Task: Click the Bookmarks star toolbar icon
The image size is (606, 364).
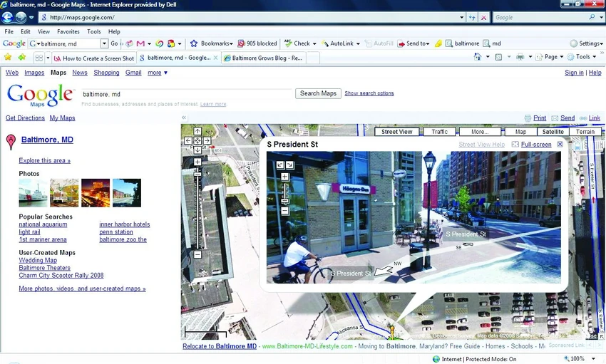Action: coord(194,43)
